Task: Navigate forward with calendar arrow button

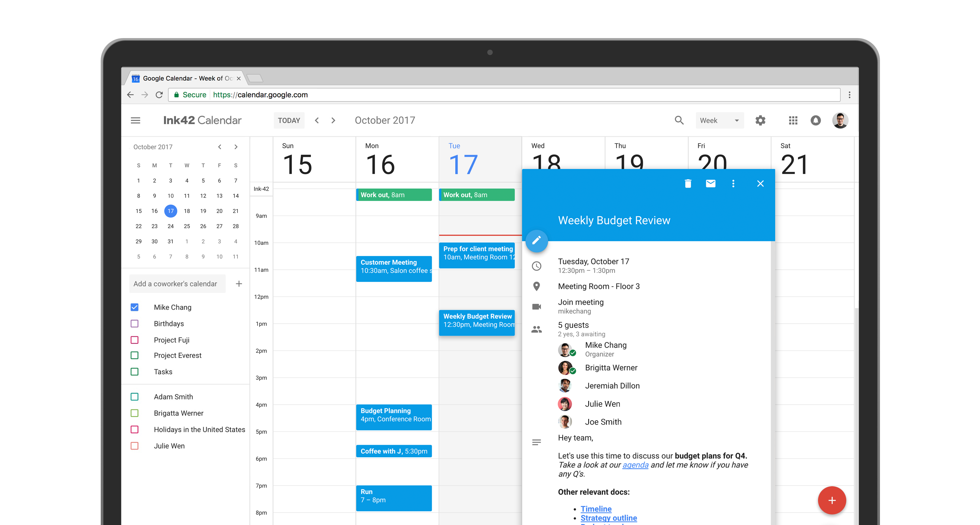Action: (334, 120)
